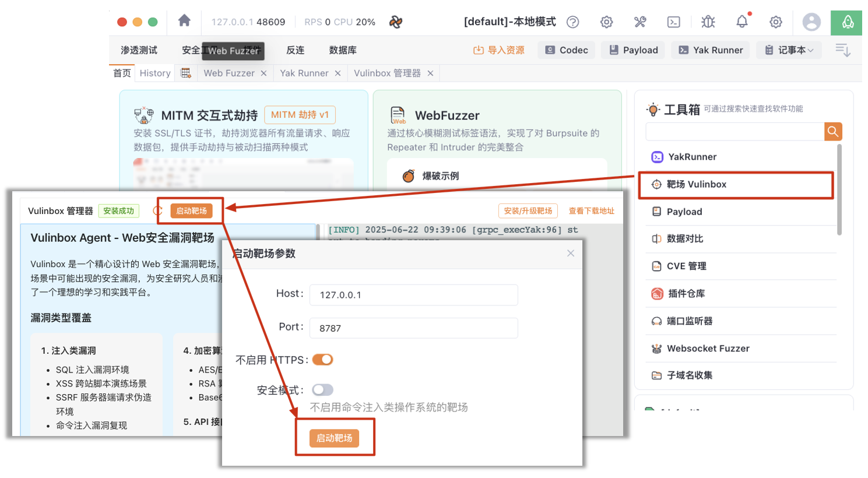Screen dimensions: 868x478
Task: Open the 数据库 menu
Action: pyautogui.click(x=343, y=50)
